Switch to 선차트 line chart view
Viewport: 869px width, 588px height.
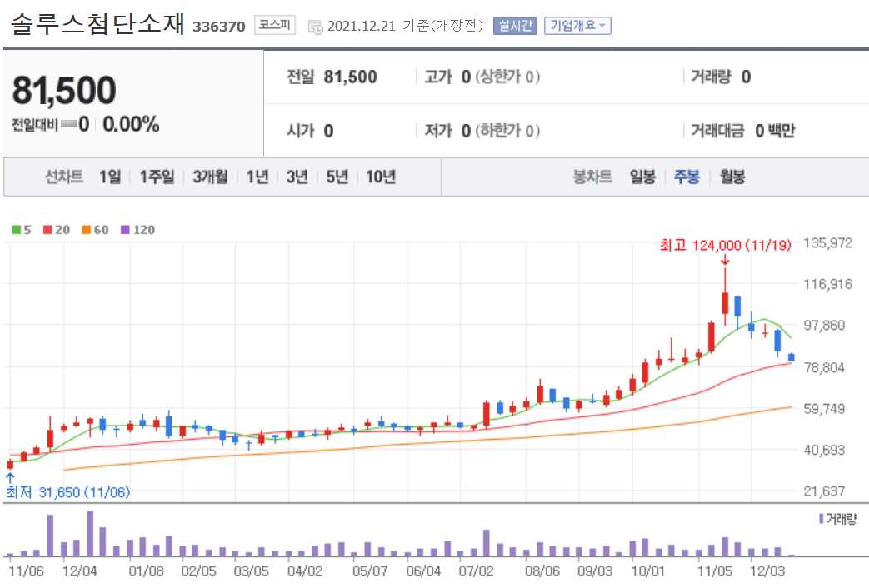point(62,177)
